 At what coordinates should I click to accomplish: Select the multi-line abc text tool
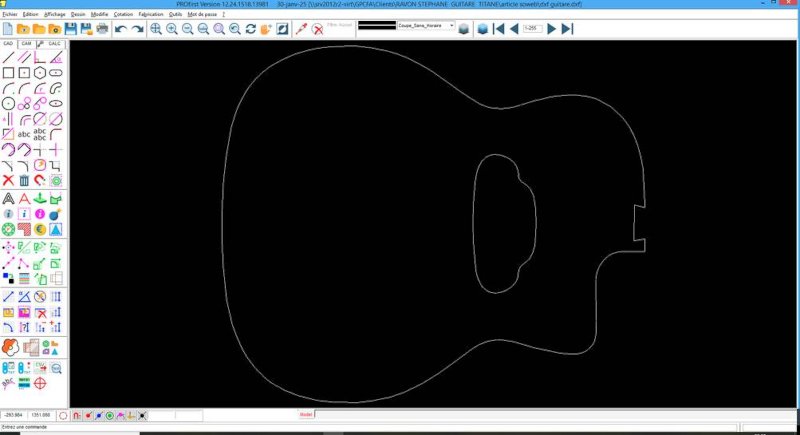click(x=40, y=135)
